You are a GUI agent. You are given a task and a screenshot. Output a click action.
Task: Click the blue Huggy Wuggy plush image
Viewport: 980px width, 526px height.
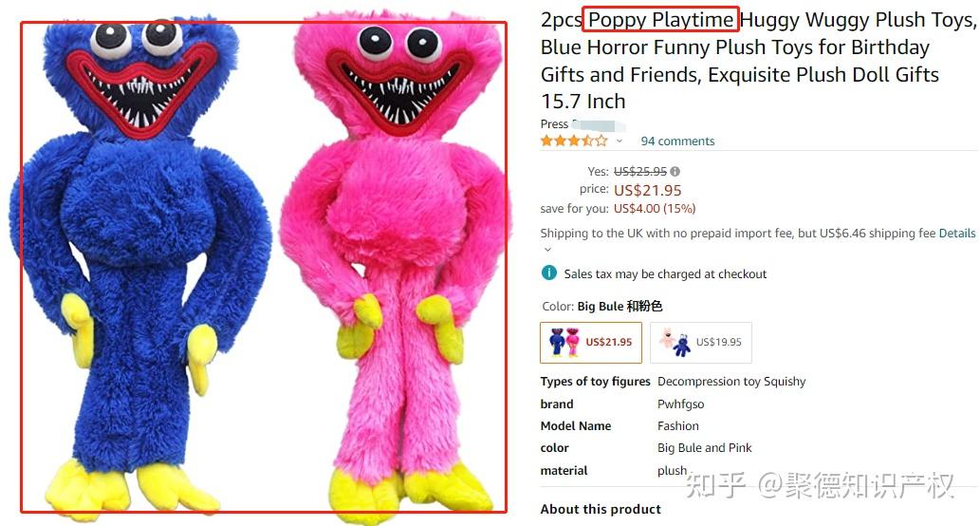(x=140, y=269)
